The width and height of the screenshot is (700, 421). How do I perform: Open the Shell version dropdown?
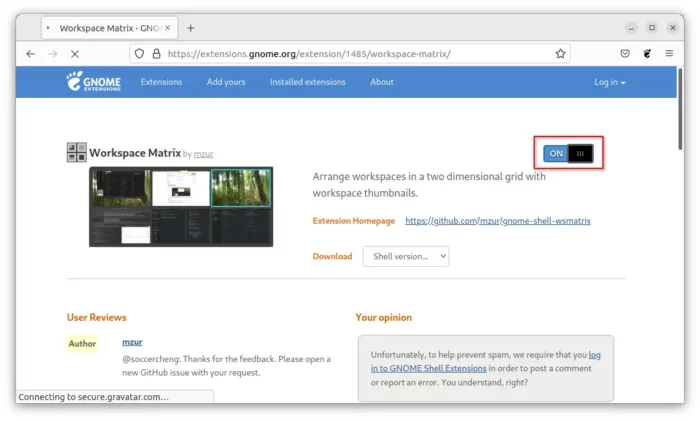(x=406, y=256)
